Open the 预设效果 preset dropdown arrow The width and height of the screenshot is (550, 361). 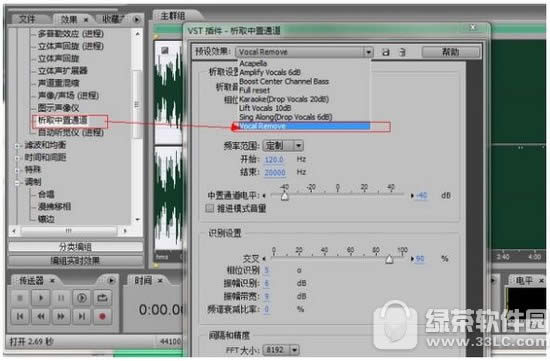tap(368, 52)
